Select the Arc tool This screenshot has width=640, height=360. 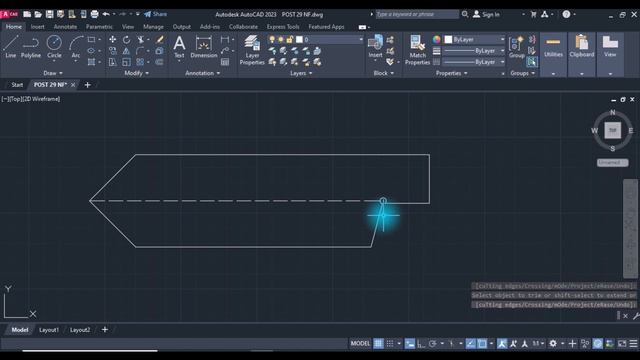[x=76, y=47]
